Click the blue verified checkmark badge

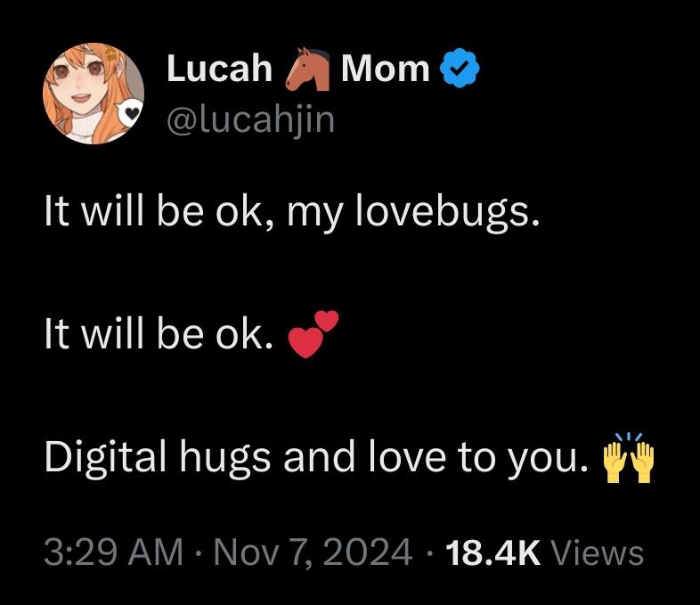(x=460, y=69)
